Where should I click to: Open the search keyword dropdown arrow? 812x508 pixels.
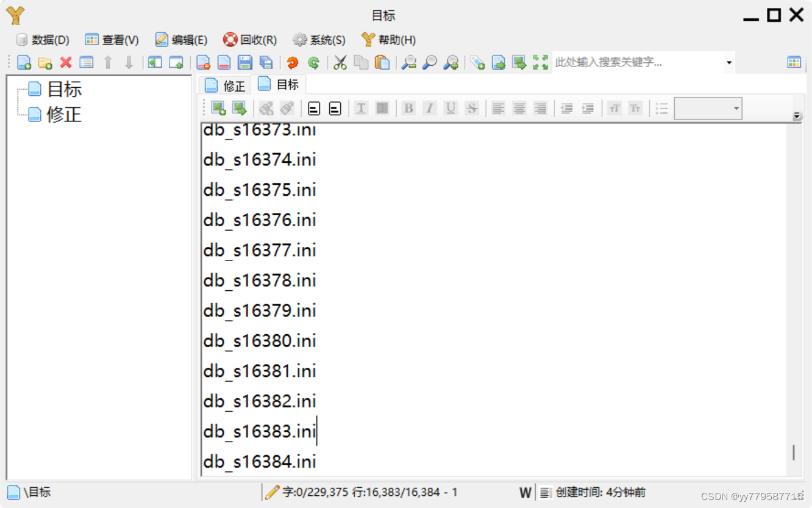coord(729,62)
